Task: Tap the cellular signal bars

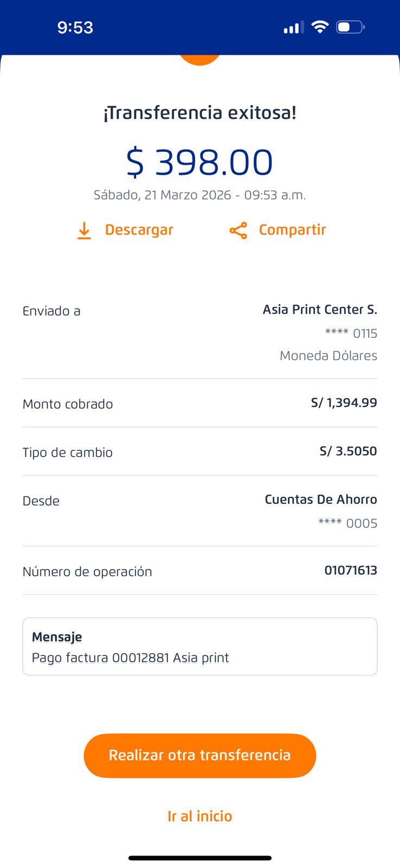Action: point(293,28)
